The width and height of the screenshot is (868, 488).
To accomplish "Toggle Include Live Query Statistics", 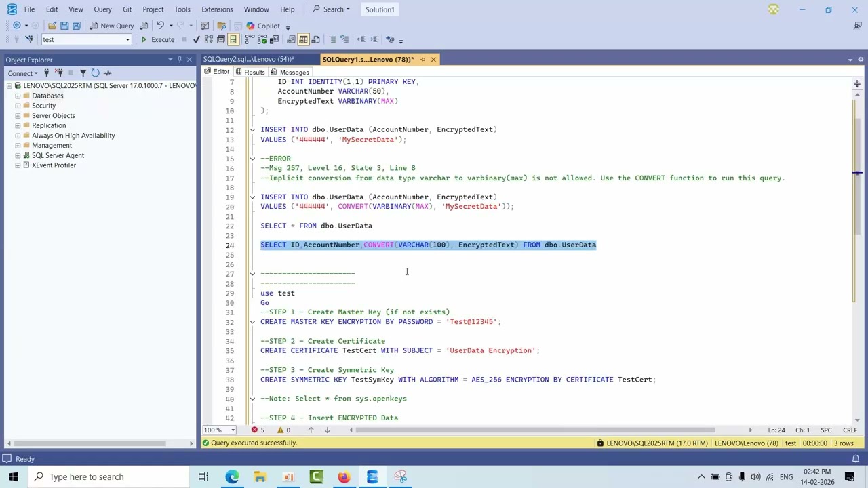I will [x=262, y=39].
